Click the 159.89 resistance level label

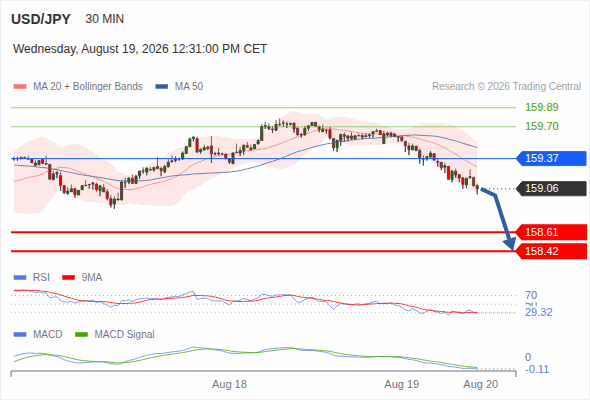tap(541, 107)
